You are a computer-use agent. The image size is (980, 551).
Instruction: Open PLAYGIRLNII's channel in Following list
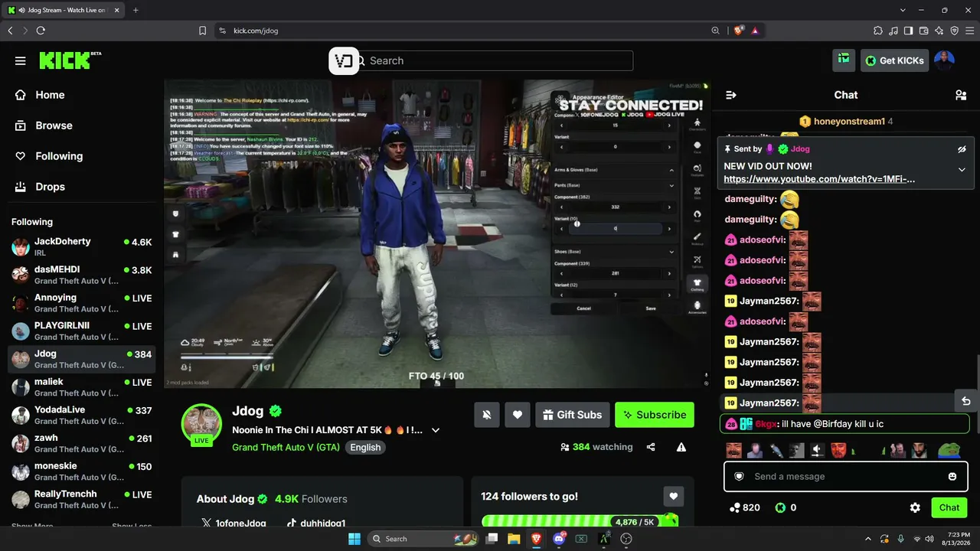pos(81,331)
